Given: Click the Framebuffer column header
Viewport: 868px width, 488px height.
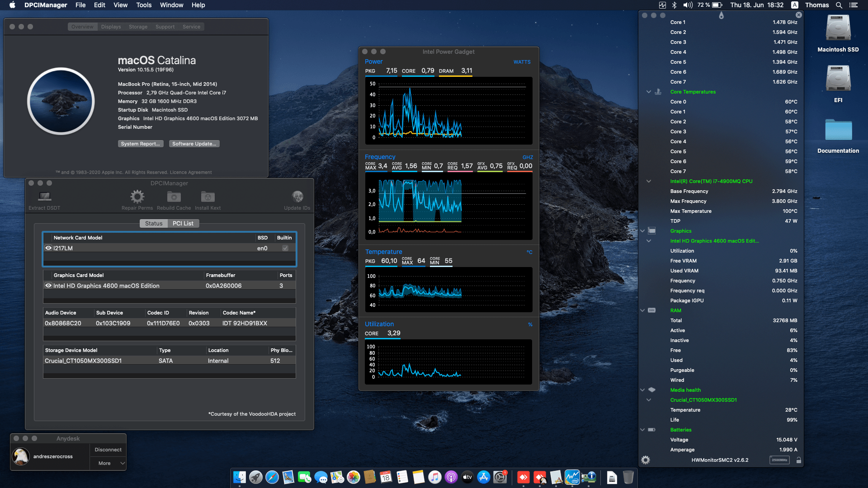Looking at the screenshot, I should [x=240, y=275].
